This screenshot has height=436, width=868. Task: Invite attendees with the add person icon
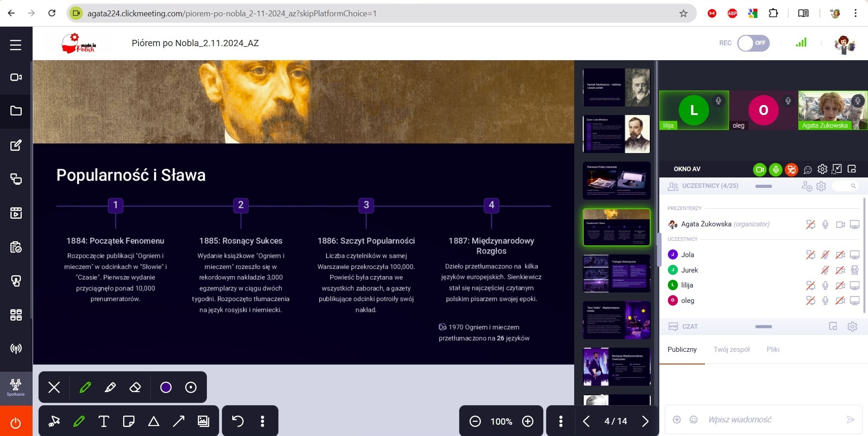pos(806,186)
